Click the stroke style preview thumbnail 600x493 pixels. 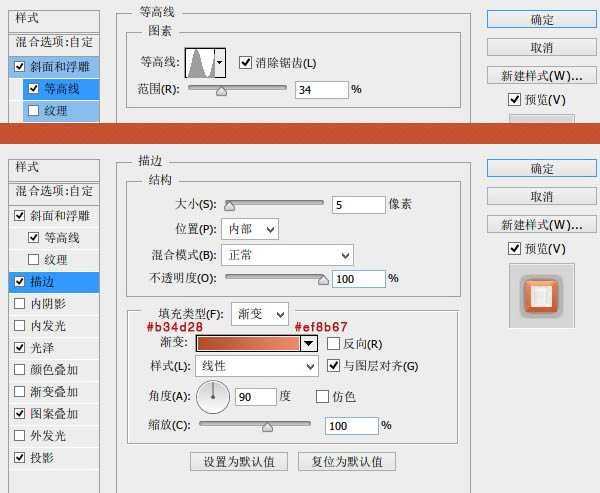540,296
